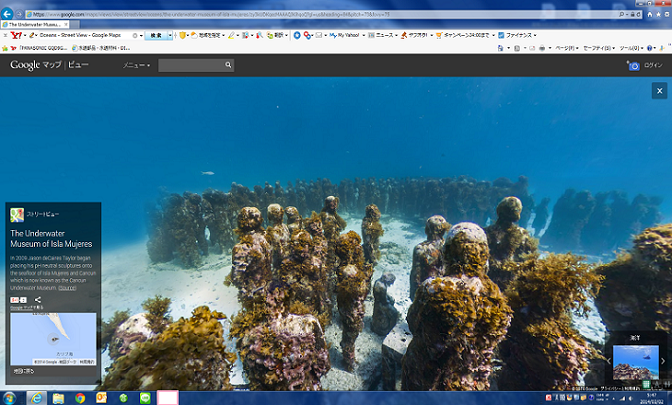This screenshot has width=672, height=405.
Task: Open favorites star at top right
Action: [x=658, y=14]
